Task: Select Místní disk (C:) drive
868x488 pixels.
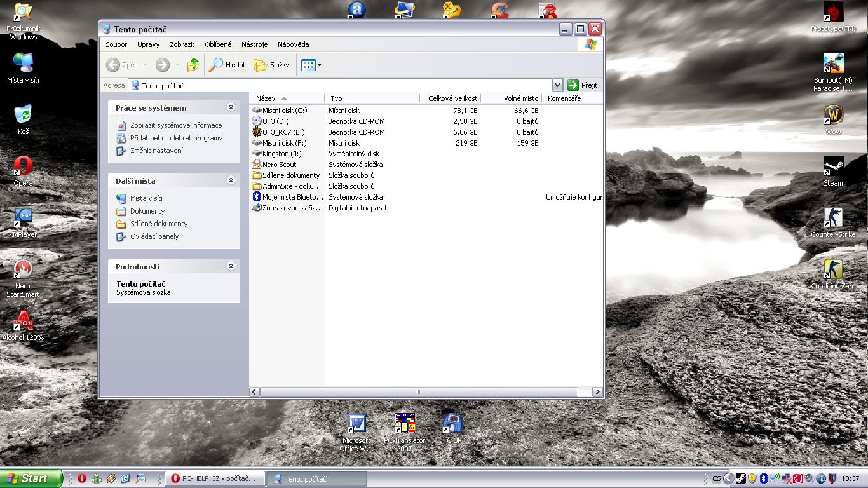Action: [284, 111]
